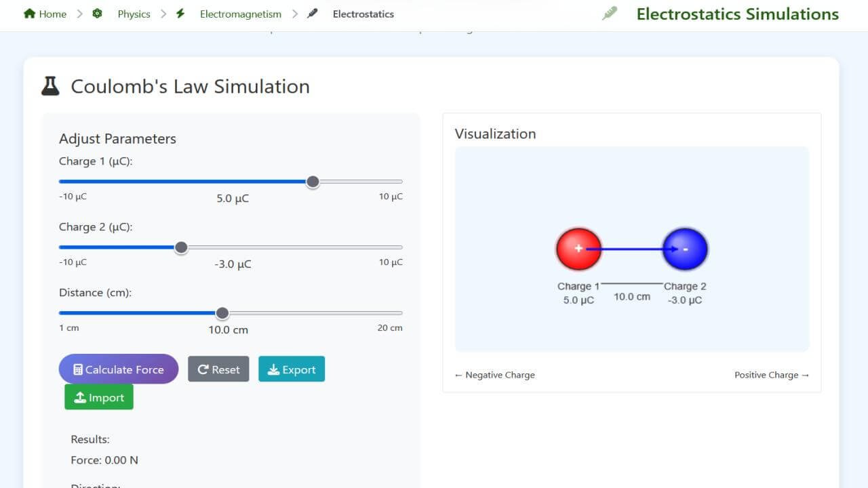Screen dimensions: 868x488
Task: Click the 10.0 cm value under Distance slider
Action: 228,330
